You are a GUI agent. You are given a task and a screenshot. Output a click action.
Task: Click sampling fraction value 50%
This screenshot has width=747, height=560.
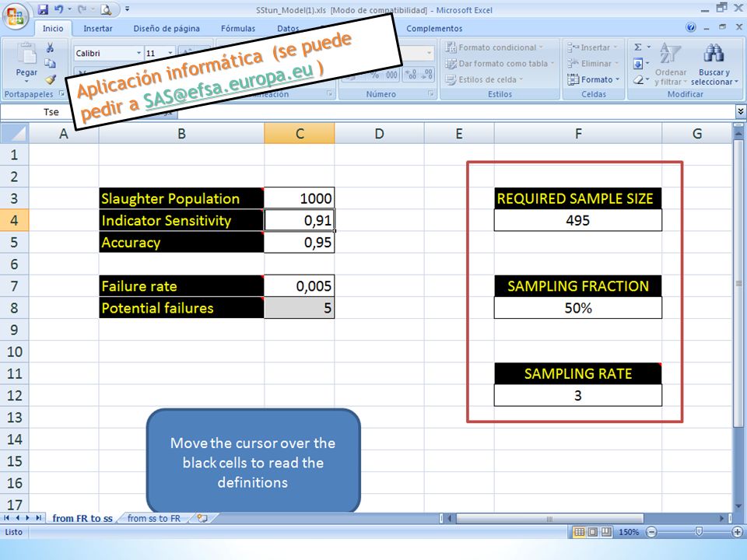click(x=578, y=308)
